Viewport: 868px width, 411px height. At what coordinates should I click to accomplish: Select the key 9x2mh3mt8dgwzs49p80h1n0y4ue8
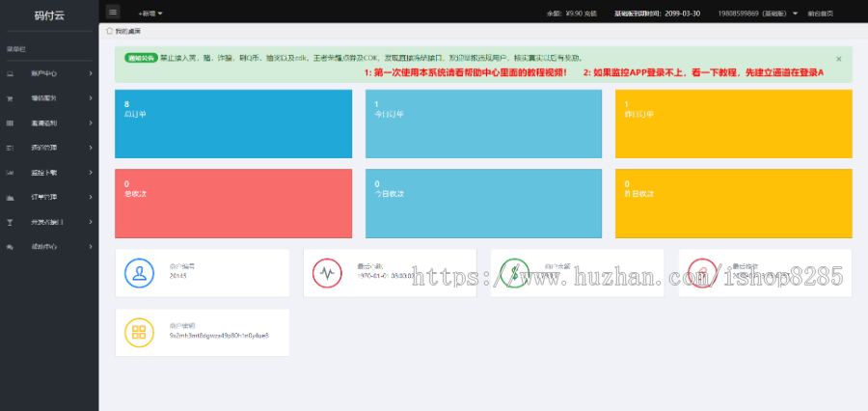pos(219,336)
